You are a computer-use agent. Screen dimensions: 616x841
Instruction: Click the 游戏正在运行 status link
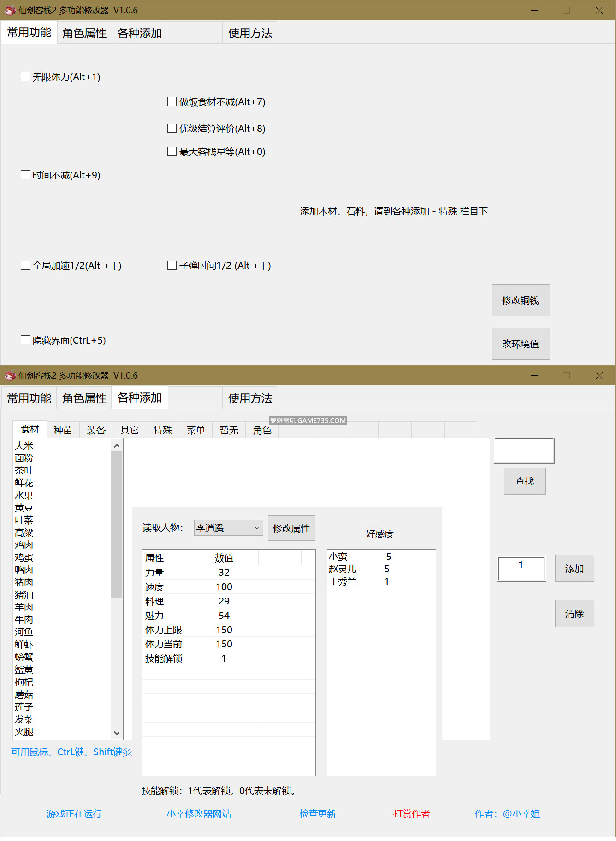tap(74, 814)
